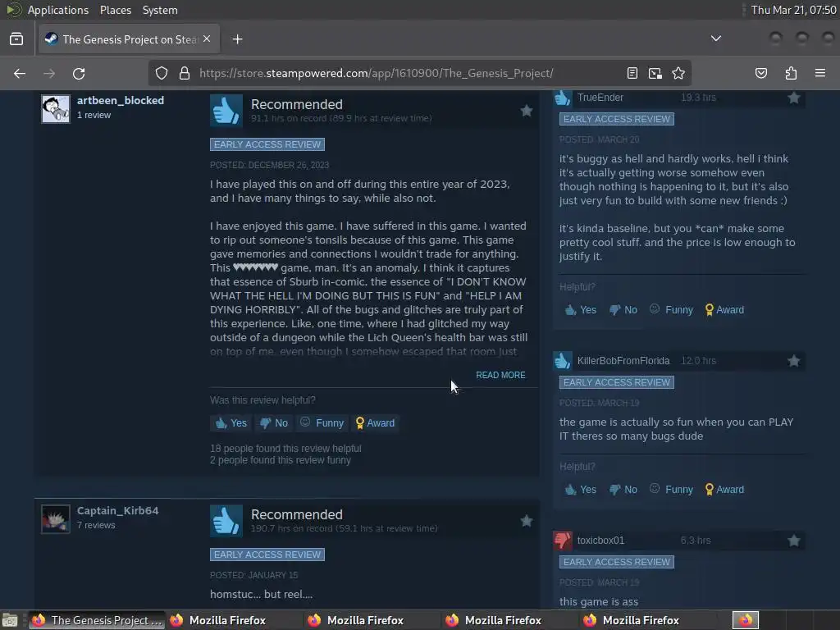The height and width of the screenshot is (630, 840).
Task: Vote No on KillerBobFromFlorida's review
Action: pyautogui.click(x=623, y=490)
